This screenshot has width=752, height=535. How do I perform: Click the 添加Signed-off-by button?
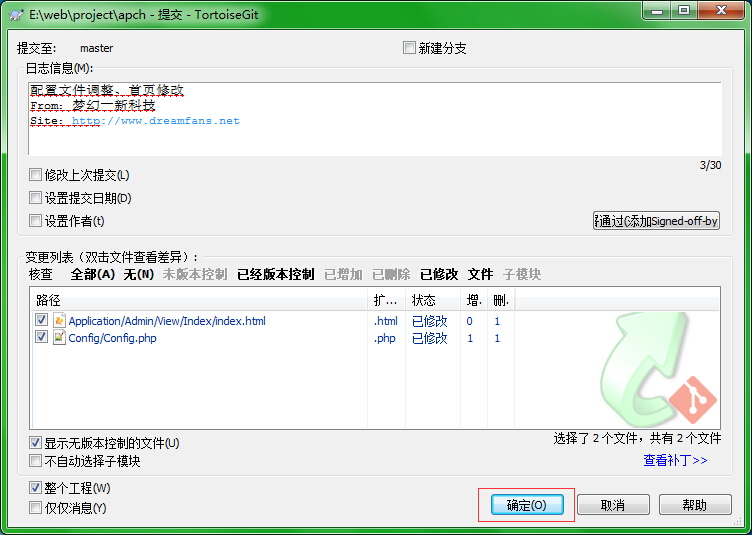click(x=656, y=221)
